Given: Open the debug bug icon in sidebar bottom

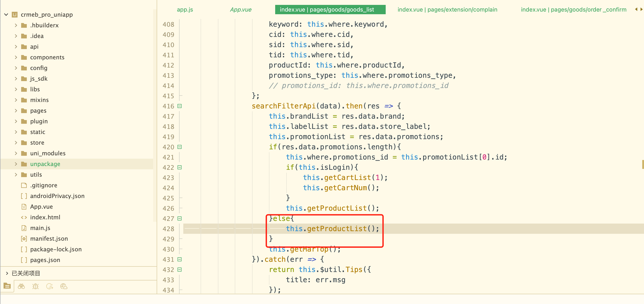Looking at the screenshot, I should 36,286.
